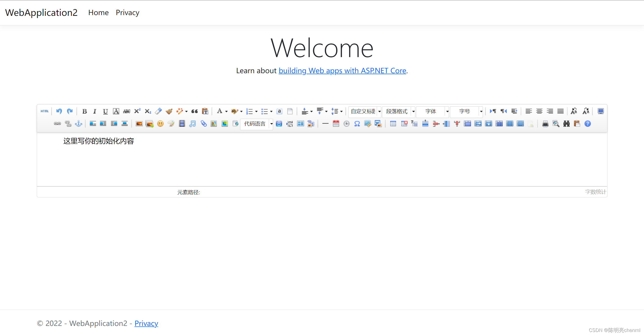This screenshot has width=644, height=335.
Task: Click the anchor icon
Action: tap(79, 124)
